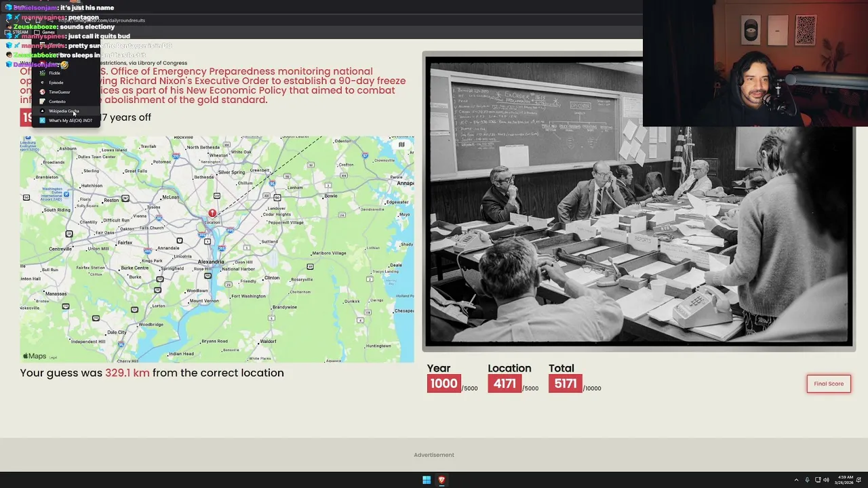Click the Silver Spring map label
The width and height of the screenshot is (868, 488).
click(x=232, y=172)
